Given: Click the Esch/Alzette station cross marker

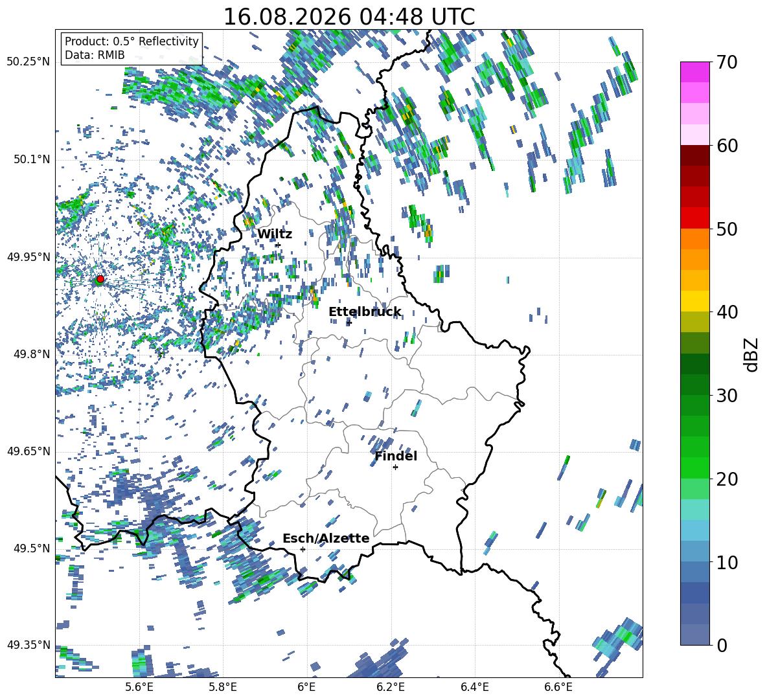Looking at the screenshot, I should pyautogui.click(x=303, y=549).
